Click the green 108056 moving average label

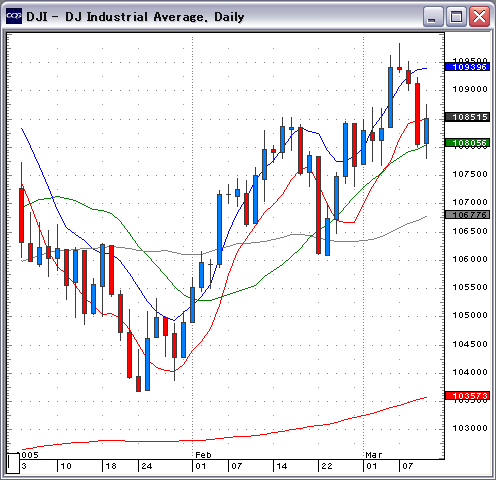point(467,143)
